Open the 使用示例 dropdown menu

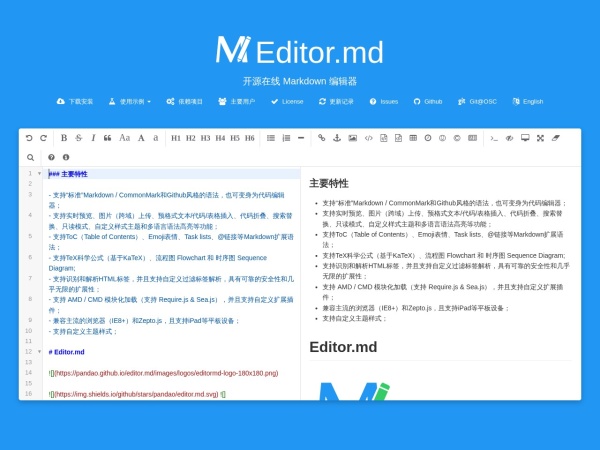[x=130, y=101]
